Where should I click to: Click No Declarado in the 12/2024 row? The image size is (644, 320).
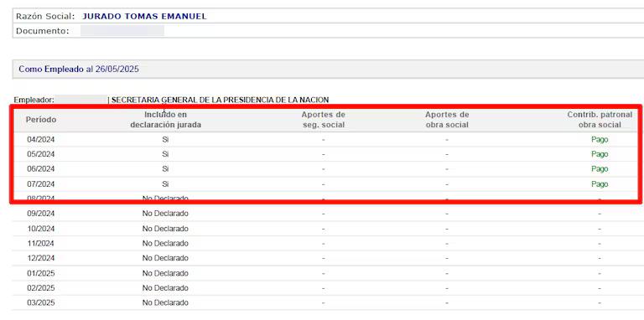(165, 259)
